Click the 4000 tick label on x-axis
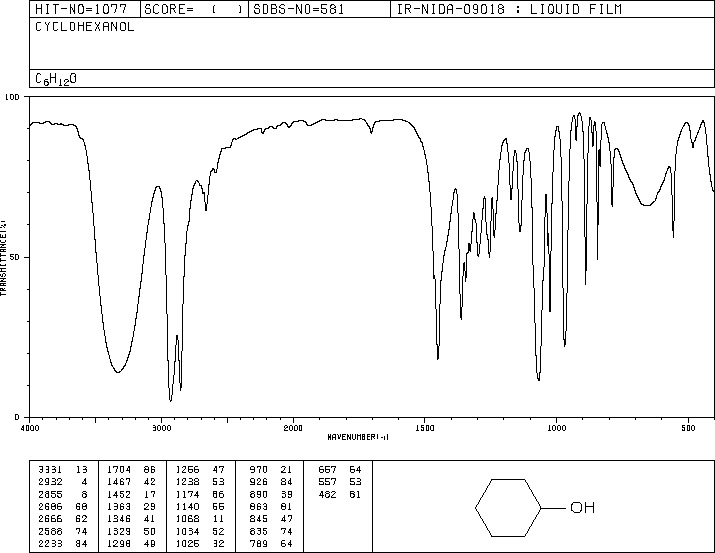Image resolution: width=715 pixels, height=553 pixels. pos(30,427)
